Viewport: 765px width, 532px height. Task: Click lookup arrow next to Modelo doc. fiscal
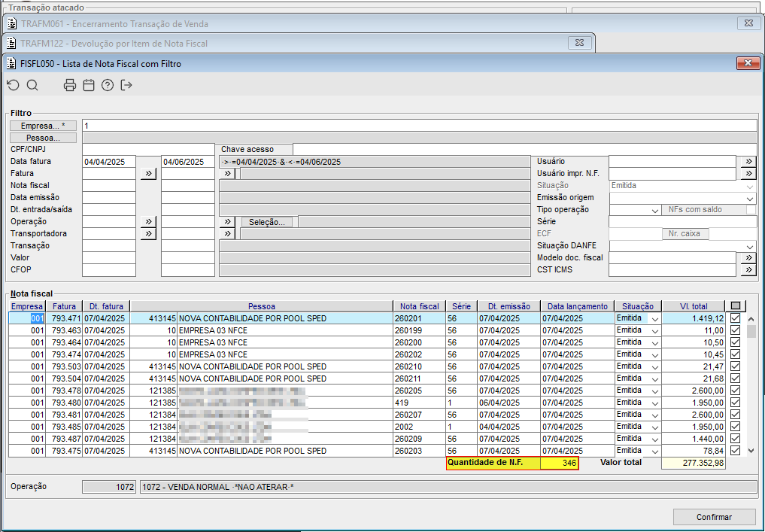pos(748,257)
